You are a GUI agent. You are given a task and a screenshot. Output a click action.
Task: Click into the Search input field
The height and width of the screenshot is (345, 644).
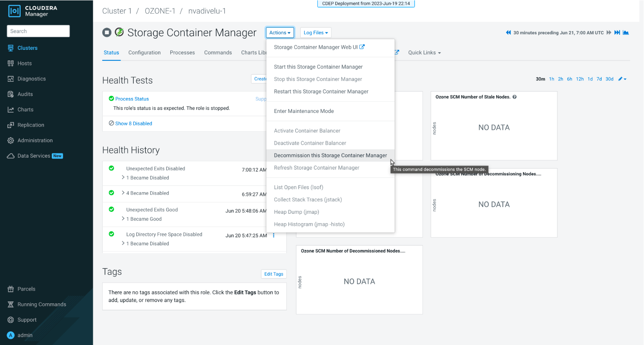[x=38, y=31]
